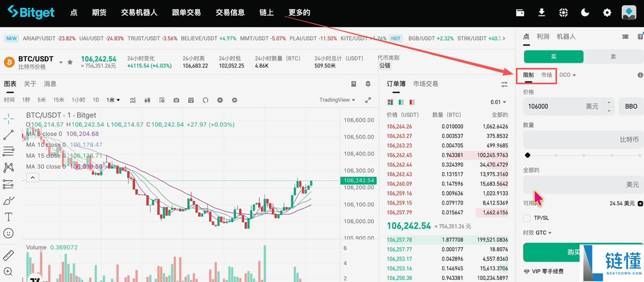Expand the chart to fullscreen
644x282 pixels.
click(x=368, y=100)
